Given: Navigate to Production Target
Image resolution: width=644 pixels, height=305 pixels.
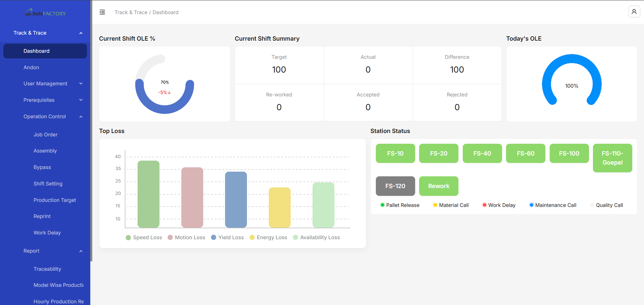Looking at the screenshot, I should [55, 200].
